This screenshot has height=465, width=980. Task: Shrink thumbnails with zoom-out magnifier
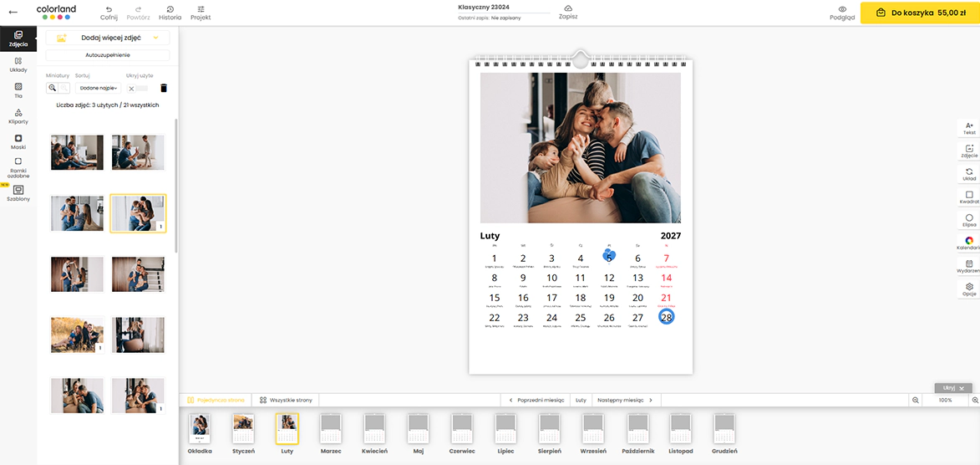click(63, 89)
